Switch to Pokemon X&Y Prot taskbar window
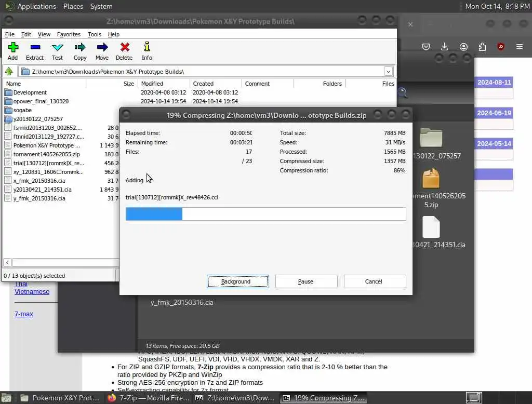The image size is (532, 404). [60, 398]
